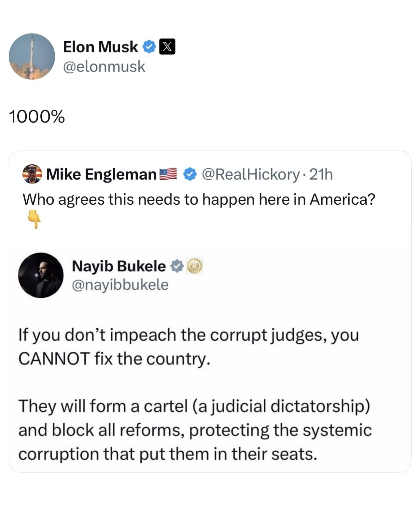The width and height of the screenshot is (420, 505).
Task: Click Mike Engleman's small avatar
Action: pos(32,174)
